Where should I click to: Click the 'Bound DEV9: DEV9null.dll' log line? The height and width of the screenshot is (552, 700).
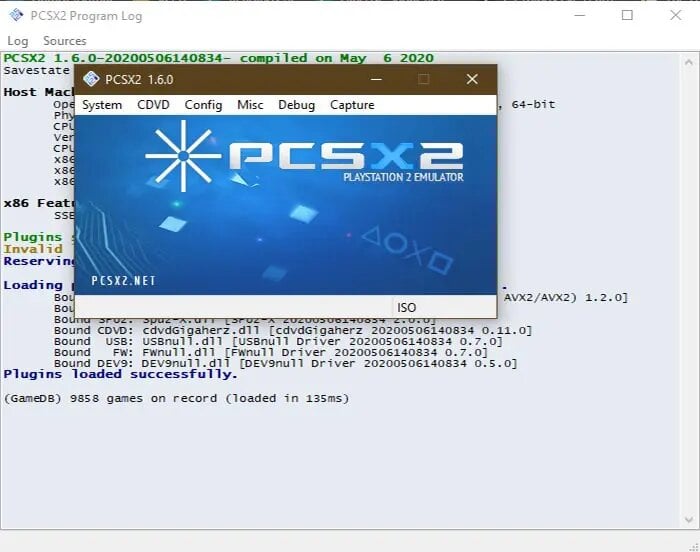286,364
